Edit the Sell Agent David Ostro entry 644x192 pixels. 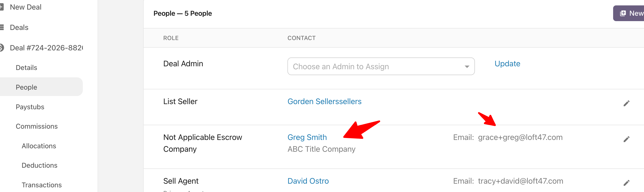(x=626, y=183)
